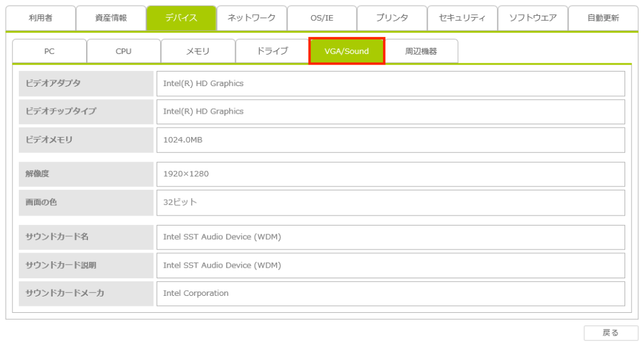Click the ビデオアダプタ value field
This screenshot has width=644, height=348.
coord(391,84)
